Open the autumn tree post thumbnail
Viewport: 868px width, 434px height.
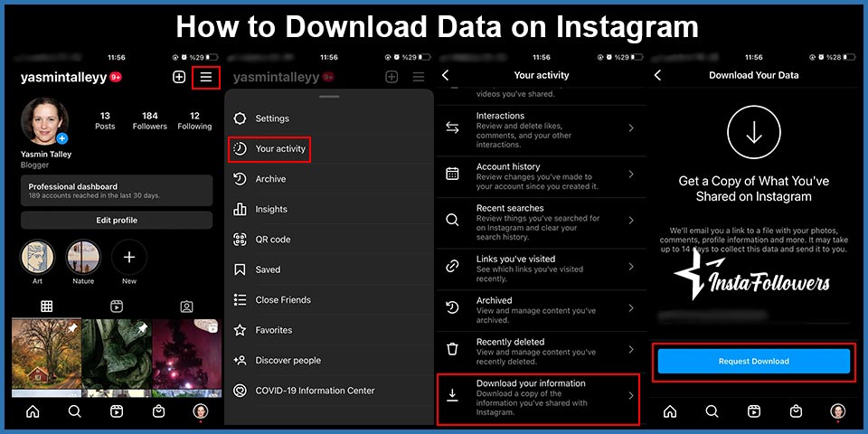coord(46,354)
